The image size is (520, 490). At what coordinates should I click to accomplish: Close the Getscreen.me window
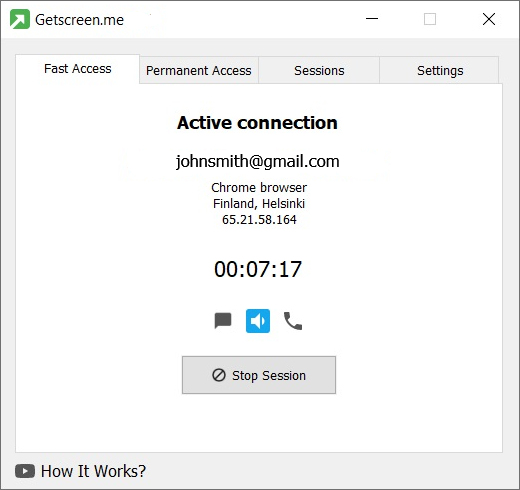pos(489,19)
